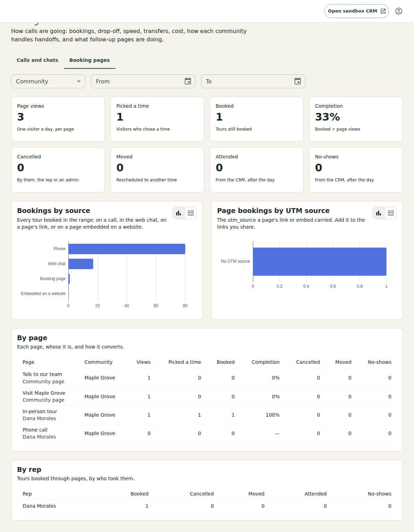Click 'Dana Morales' under In-person tour

[x=39, y=418]
